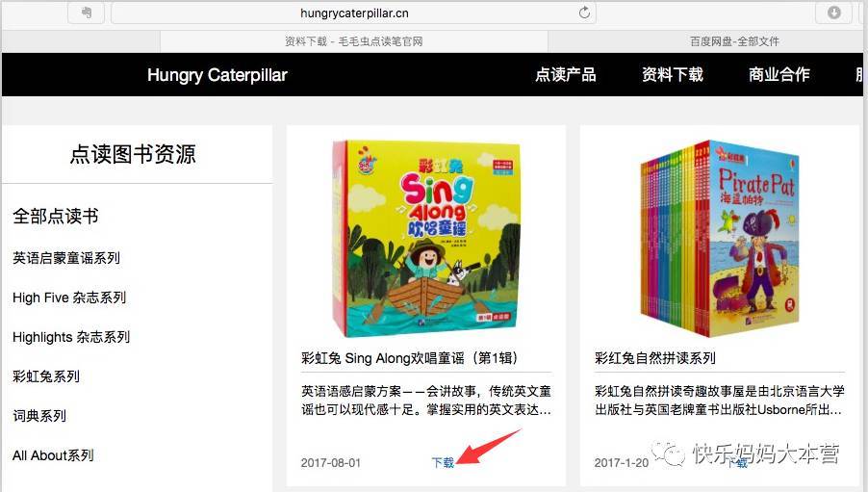This screenshot has width=868, height=492.
Task: Select All About系列 category
Action: coord(53,455)
